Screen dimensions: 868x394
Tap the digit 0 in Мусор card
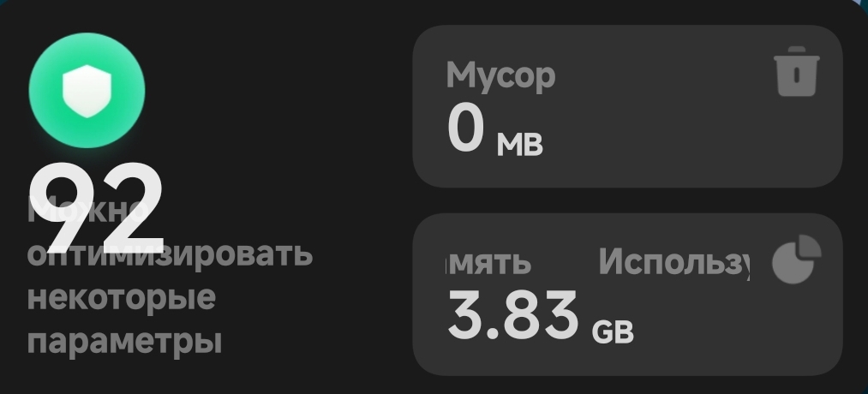[466, 129]
